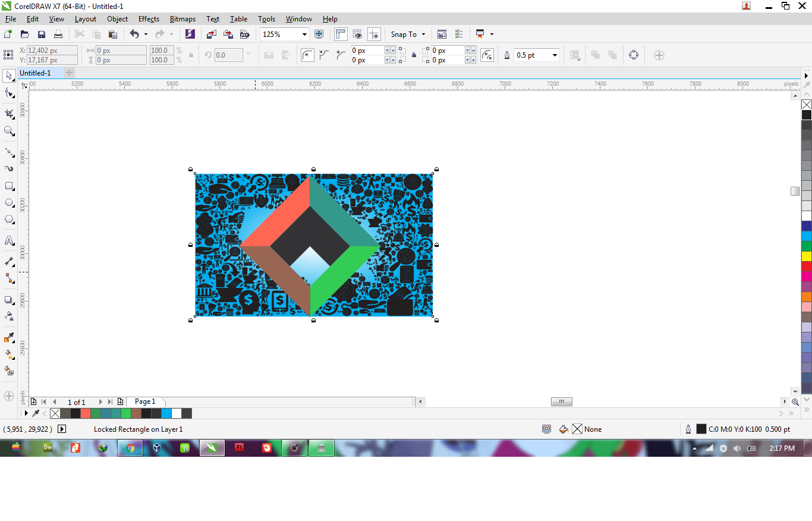
Task: Select the Freehand tool in toolbox
Action: [x=9, y=152]
